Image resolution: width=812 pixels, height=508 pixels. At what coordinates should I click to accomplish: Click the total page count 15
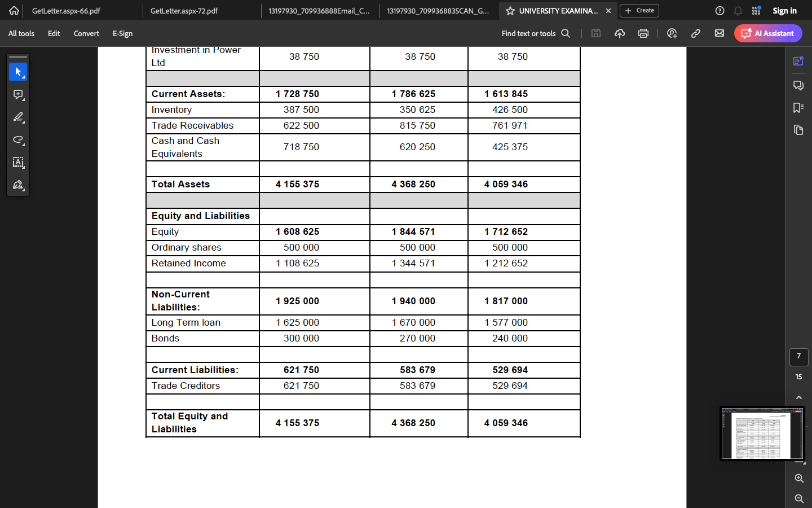point(799,376)
